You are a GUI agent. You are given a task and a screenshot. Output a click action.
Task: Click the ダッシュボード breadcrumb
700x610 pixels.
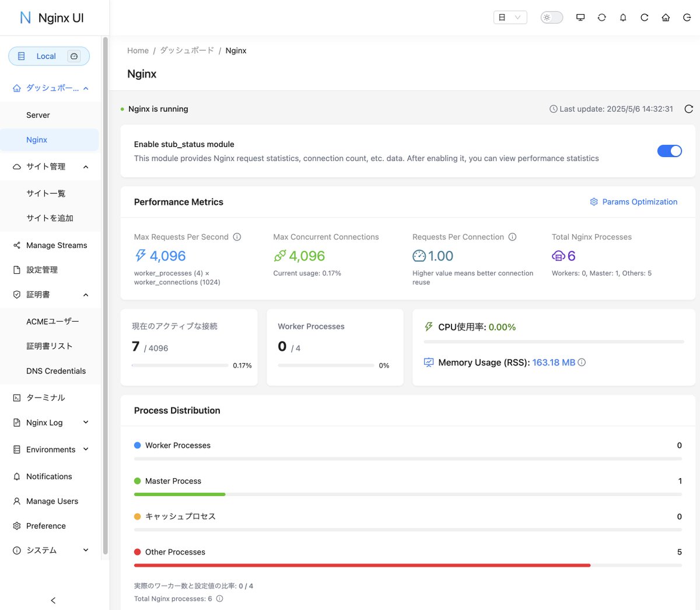click(x=187, y=51)
